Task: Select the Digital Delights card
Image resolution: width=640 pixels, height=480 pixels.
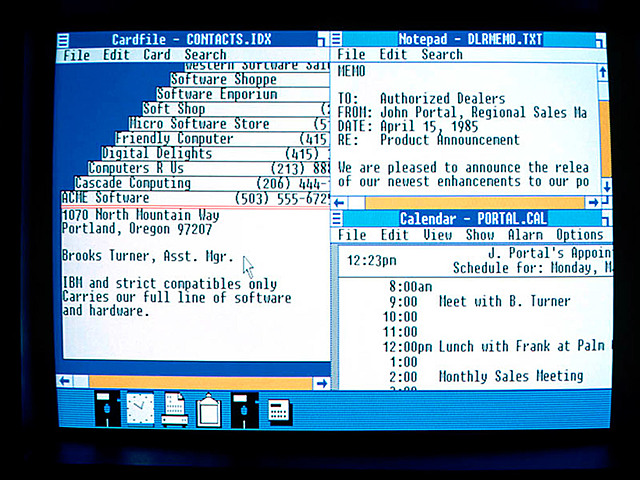Action: click(216, 153)
